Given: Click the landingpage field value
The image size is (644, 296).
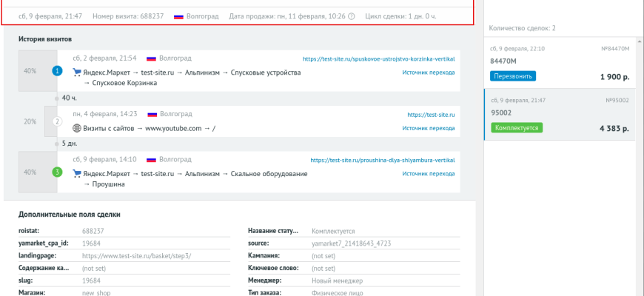Looking at the screenshot, I should tap(136, 255).
